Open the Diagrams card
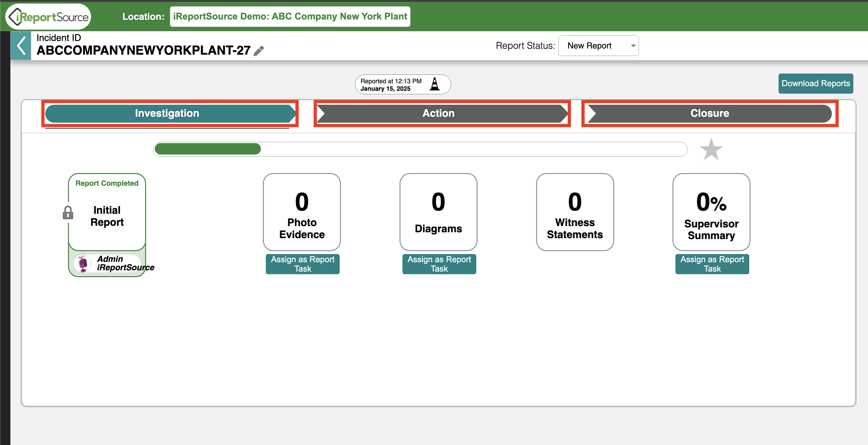Image resolution: width=868 pixels, height=445 pixels. [438, 212]
